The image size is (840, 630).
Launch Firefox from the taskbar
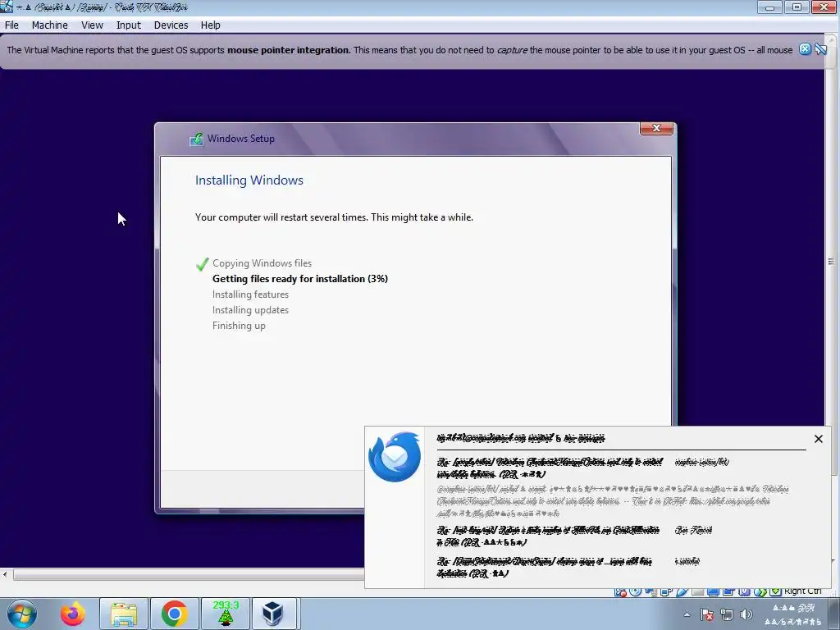click(73, 614)
